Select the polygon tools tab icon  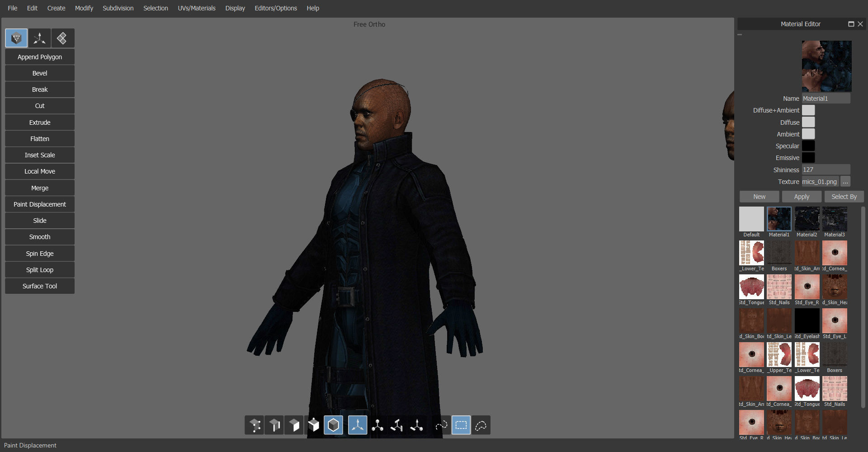pos(16,38)
